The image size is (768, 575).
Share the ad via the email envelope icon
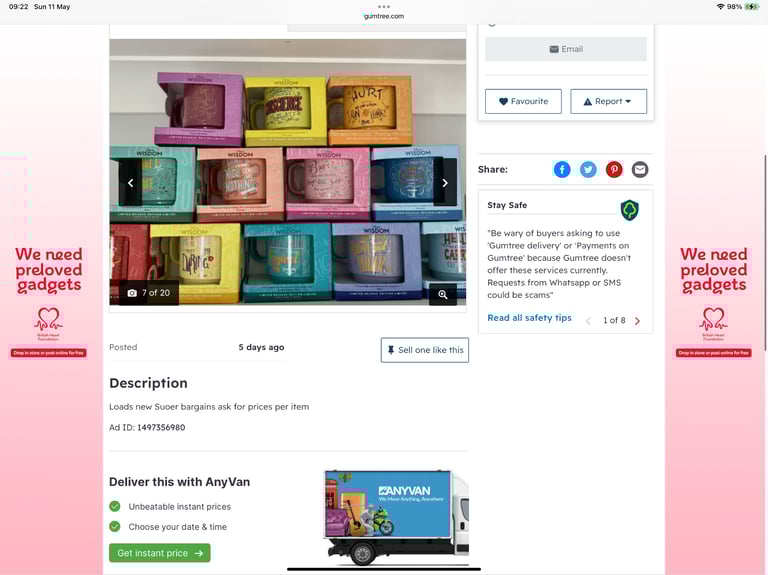pos(640,169)
